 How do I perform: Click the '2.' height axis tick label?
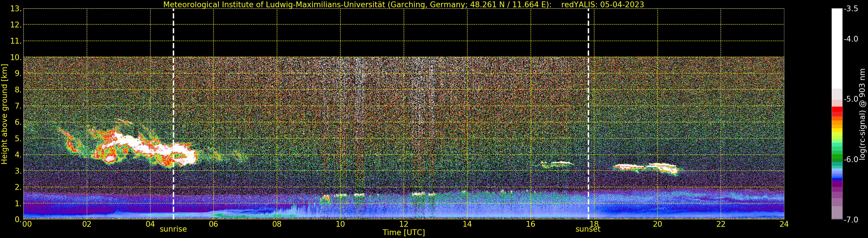pyautogui.click(x=18, y=187)
